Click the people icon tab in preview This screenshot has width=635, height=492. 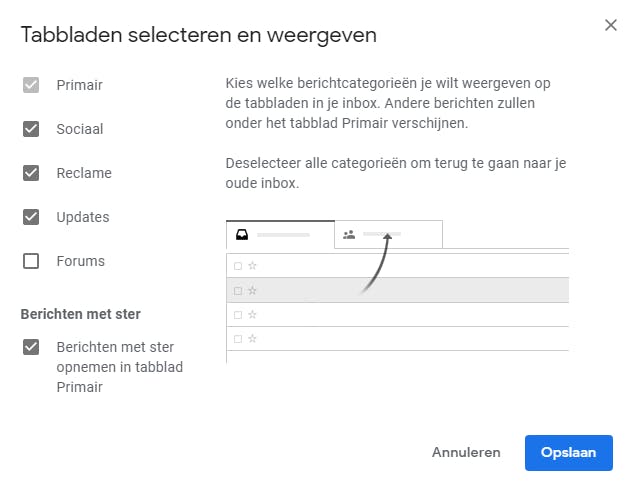[349, 235]
